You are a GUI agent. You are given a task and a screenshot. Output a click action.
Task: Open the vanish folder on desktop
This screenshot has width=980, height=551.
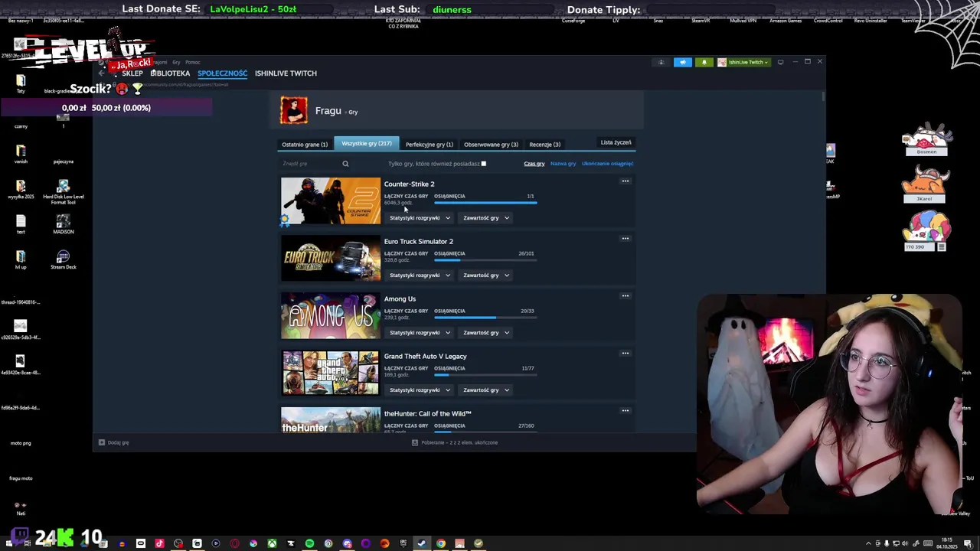21,154
